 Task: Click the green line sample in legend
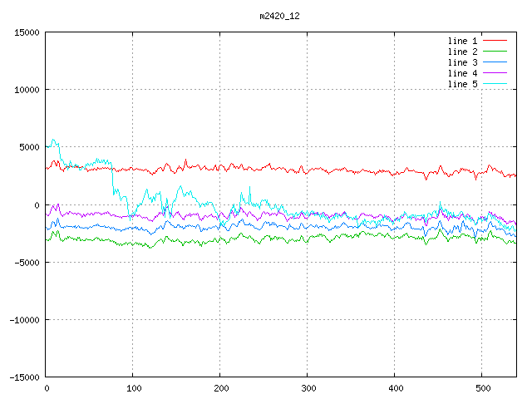495,52
